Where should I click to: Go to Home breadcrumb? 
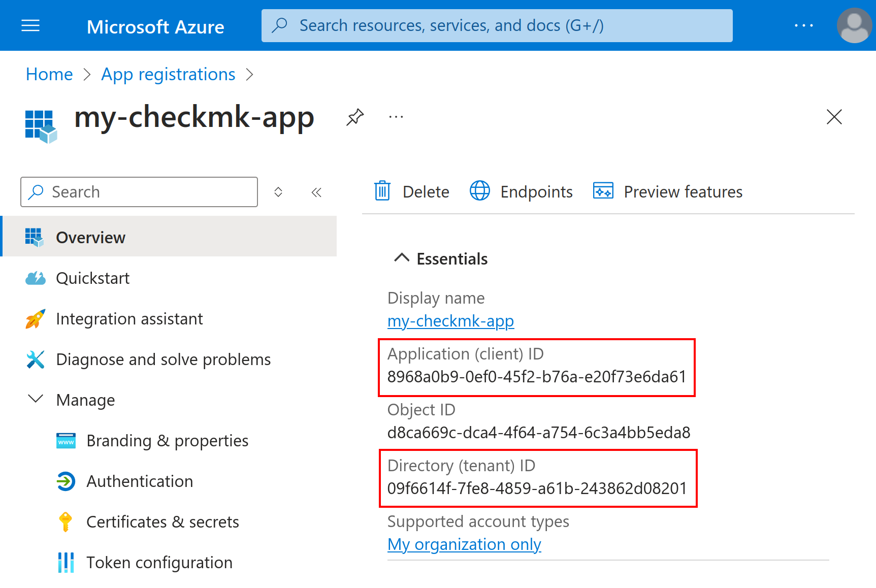49,74
